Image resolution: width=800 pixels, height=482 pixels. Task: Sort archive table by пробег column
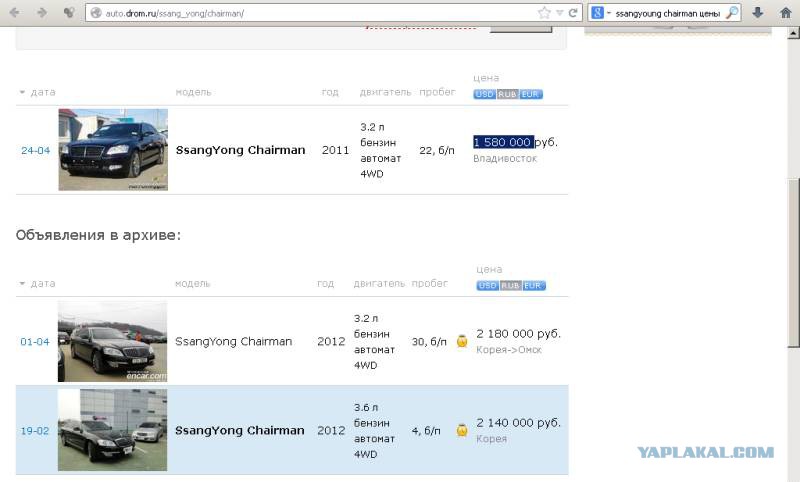(430, 284)
